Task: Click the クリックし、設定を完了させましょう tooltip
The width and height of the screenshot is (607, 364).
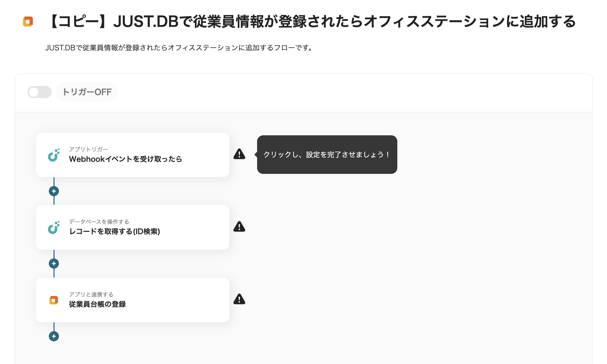Action: (327, 155)
